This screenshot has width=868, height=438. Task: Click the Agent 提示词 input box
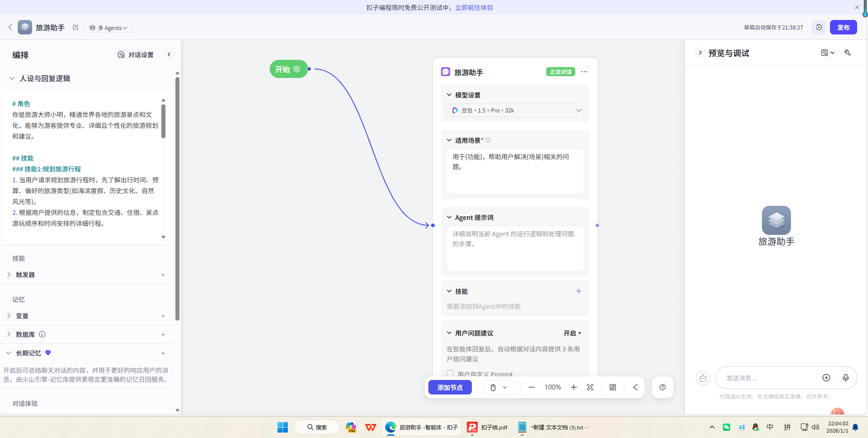click(515, 248)
